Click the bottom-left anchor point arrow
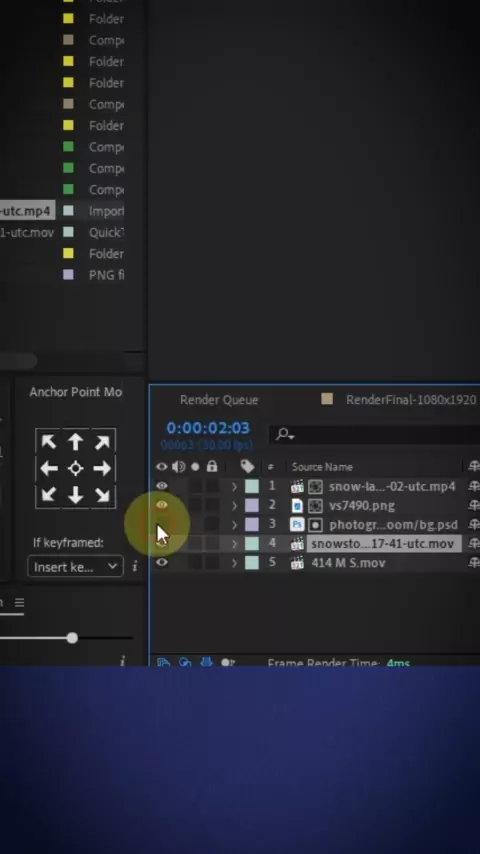The width and height of the screenshot is (480, 854). point(48,495)
